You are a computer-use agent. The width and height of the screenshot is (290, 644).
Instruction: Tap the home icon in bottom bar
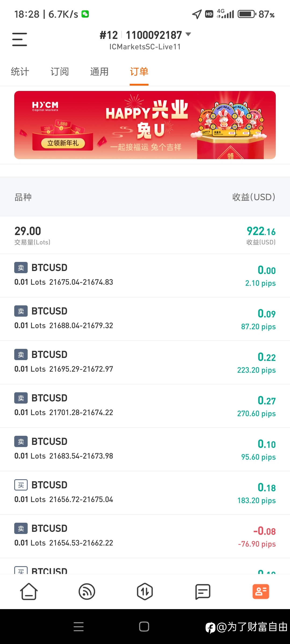tap(29, 591)
